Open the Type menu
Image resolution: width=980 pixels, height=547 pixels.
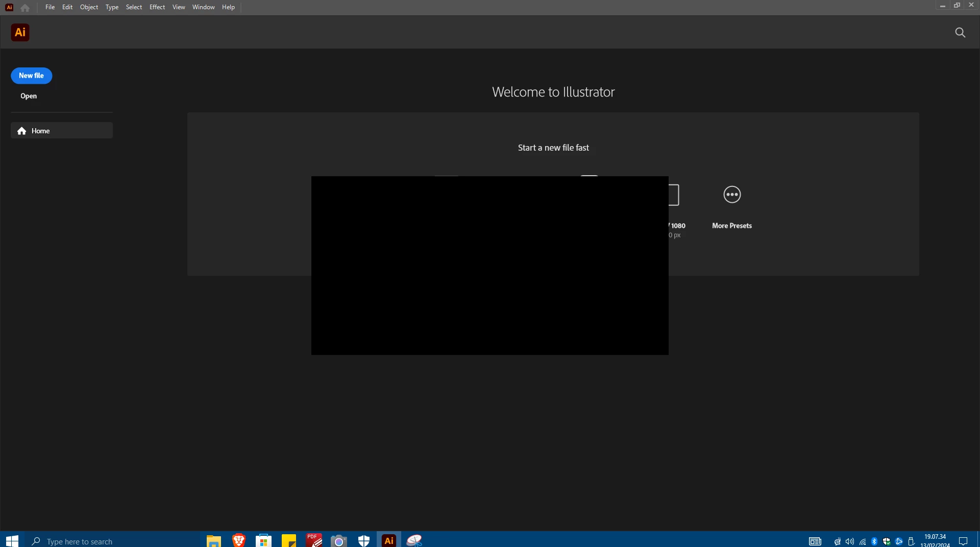pyautogui.click(x=112, y=7)
